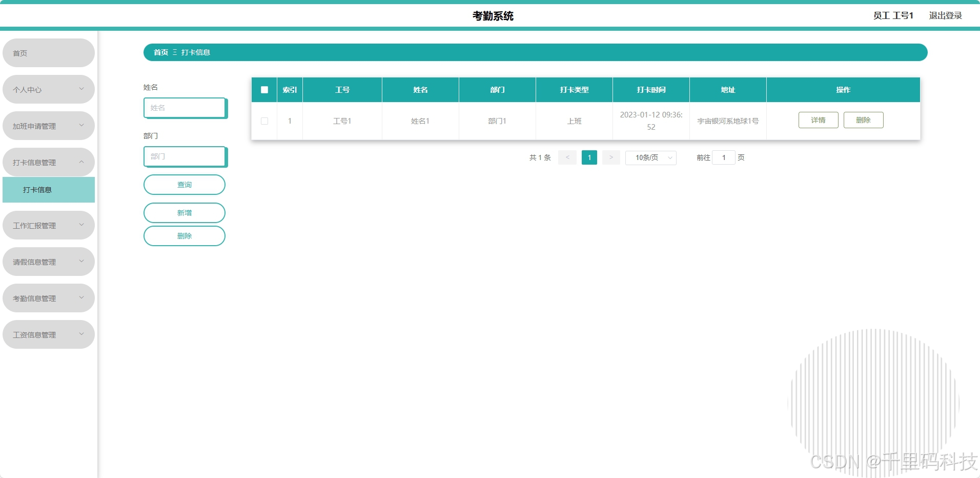
Task: Collapse the 打卡信息管理 sidebar menu
Action: click(x=49, y=162)
